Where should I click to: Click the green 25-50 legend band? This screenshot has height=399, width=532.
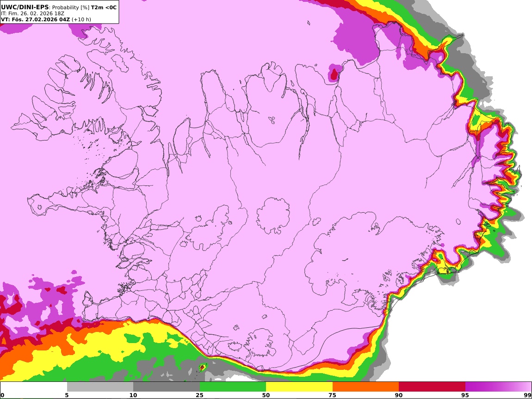[233, 387]
